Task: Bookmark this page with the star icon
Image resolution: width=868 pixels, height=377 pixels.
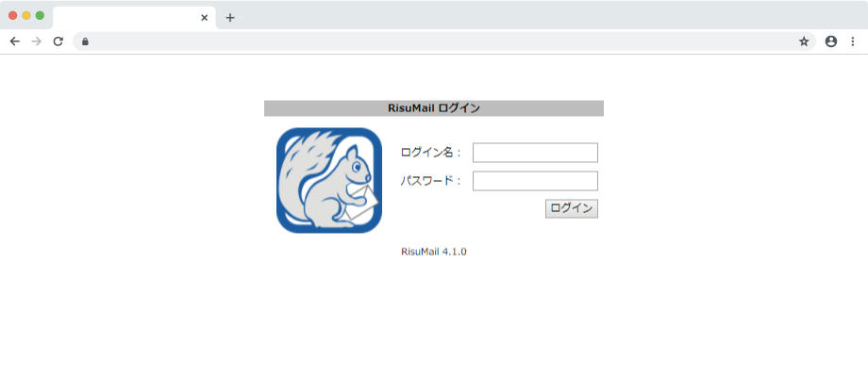Action: [x=804, y=41]
